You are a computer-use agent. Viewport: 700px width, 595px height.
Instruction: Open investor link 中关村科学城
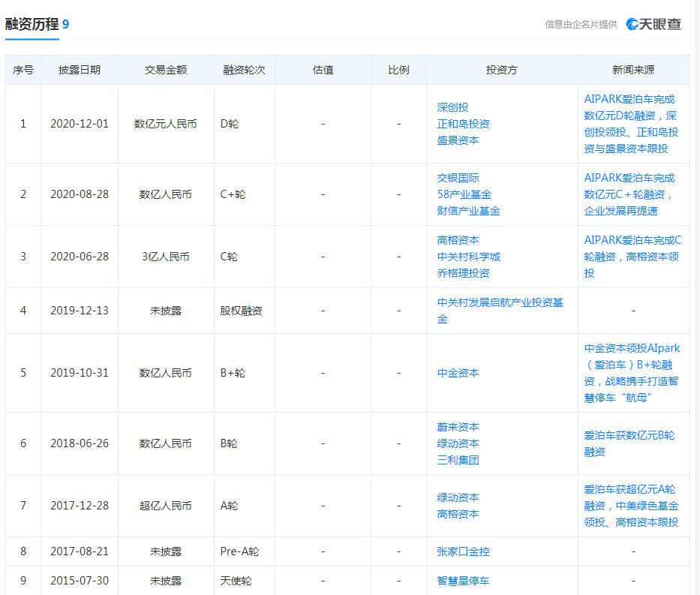[x=468, y=257]
